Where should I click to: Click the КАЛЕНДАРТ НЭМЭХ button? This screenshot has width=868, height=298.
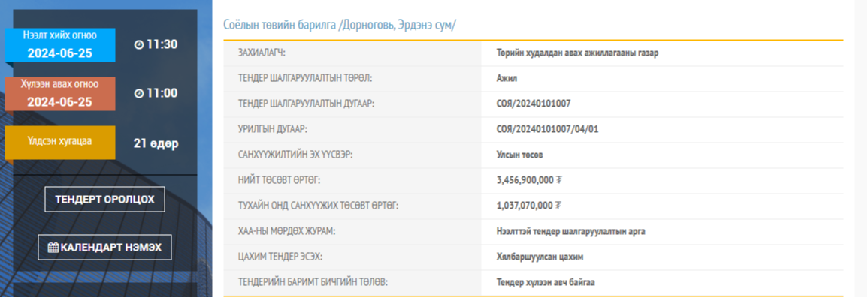point(104,247)
